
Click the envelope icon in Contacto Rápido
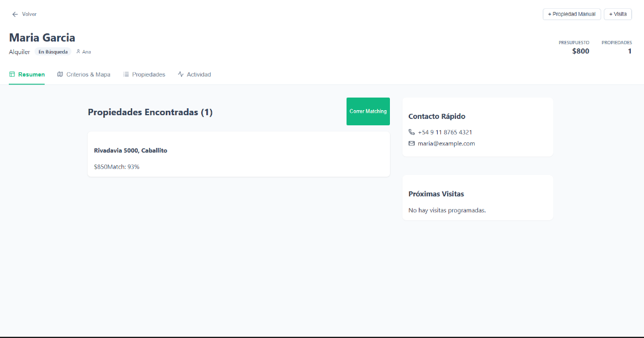point(412,144)
